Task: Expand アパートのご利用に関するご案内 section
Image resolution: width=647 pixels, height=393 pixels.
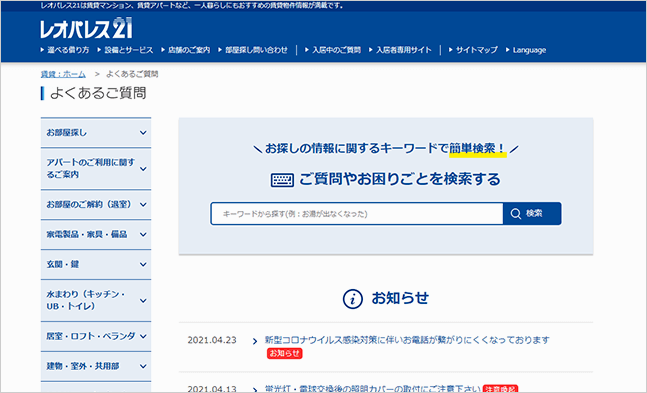Action: 96,168
